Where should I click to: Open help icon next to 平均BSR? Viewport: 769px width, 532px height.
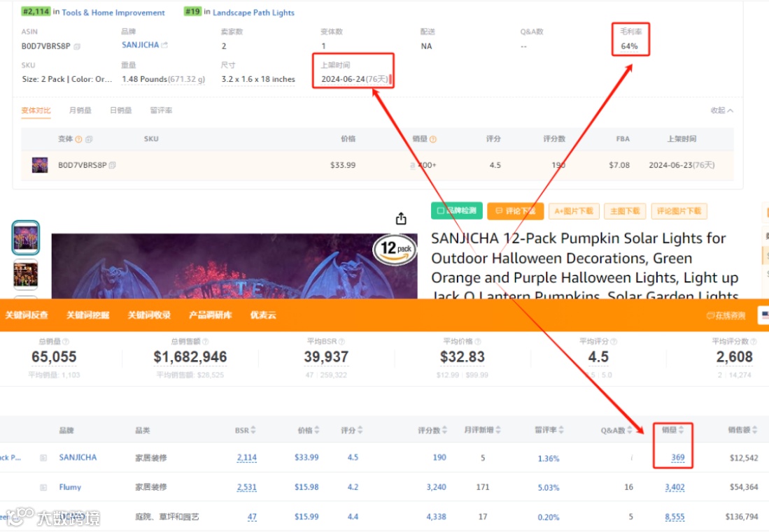pyautogui.click(x=342, y=341)
